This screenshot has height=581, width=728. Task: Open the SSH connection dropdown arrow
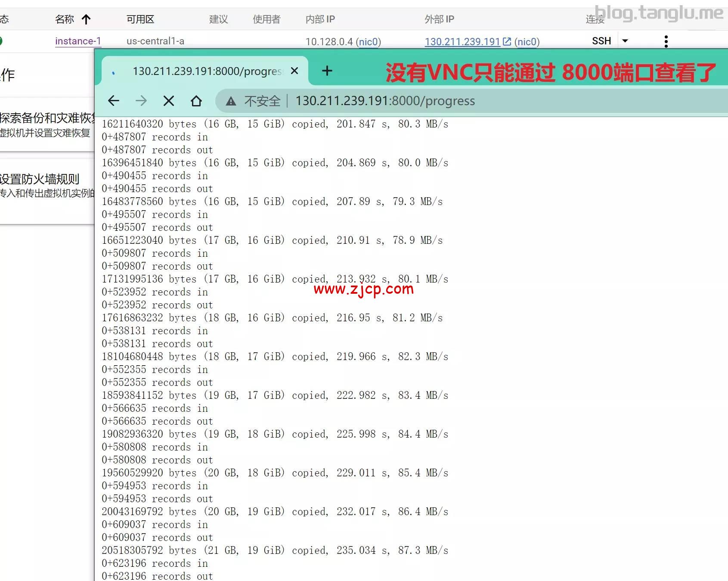pyautogui.click(x=625, y=40)
